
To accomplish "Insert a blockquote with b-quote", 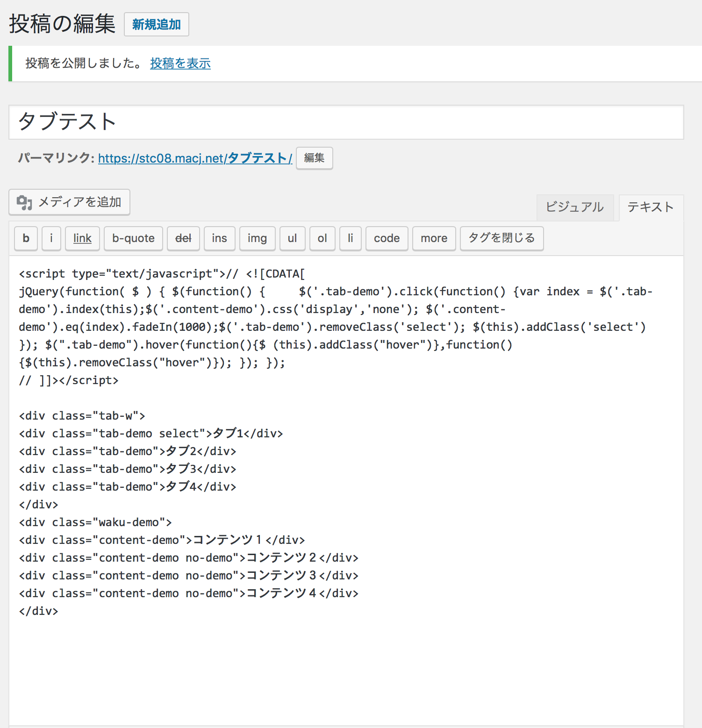I will 133,238.
